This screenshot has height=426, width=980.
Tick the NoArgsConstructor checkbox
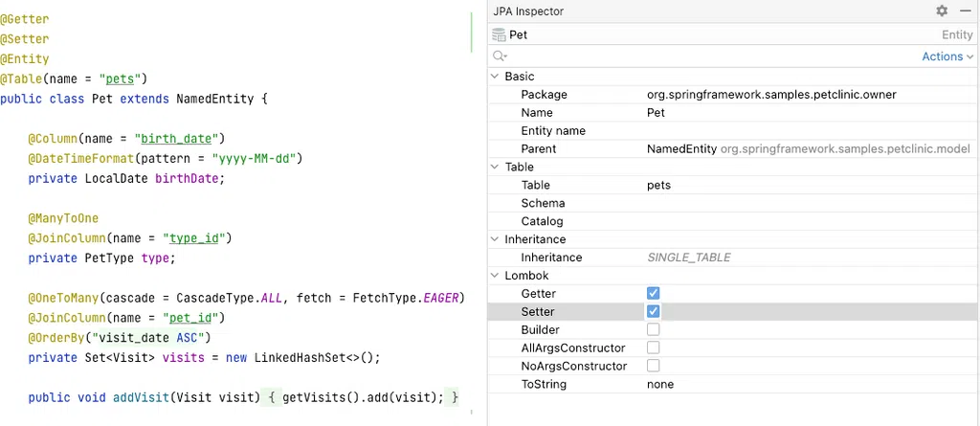(x=654, y=366)
